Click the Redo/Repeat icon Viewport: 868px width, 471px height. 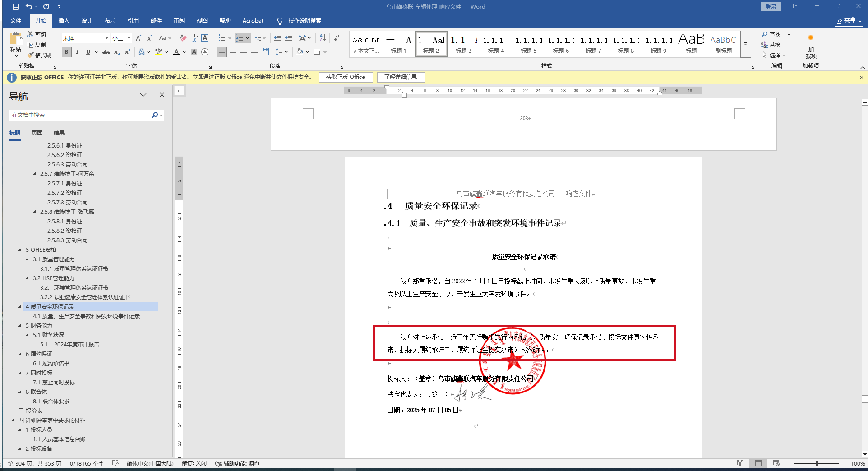pos(46,7)
